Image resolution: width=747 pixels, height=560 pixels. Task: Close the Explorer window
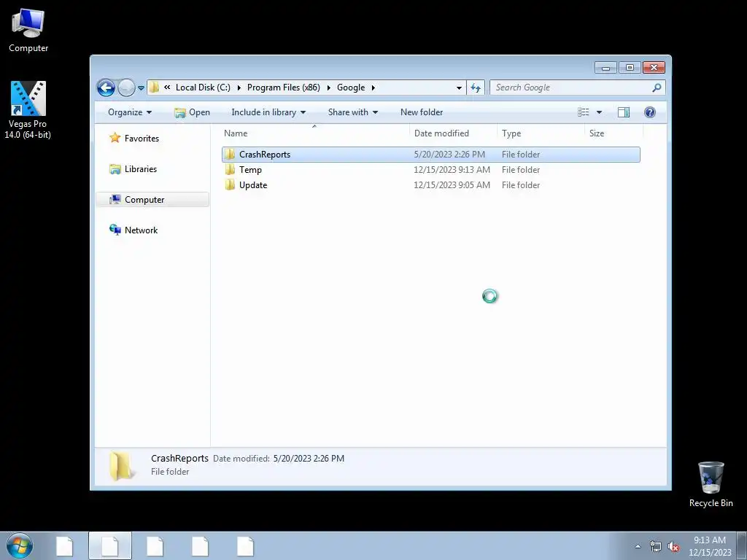[654, 68]
